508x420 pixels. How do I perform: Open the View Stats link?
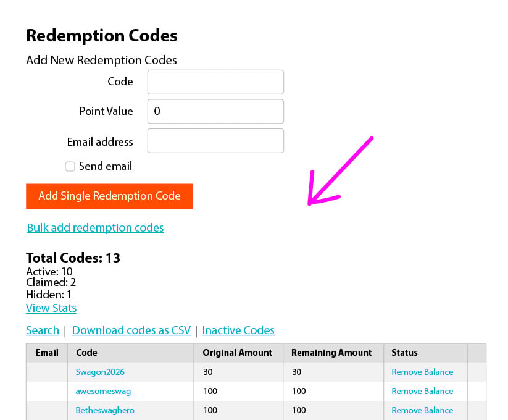tap(51, 308)
